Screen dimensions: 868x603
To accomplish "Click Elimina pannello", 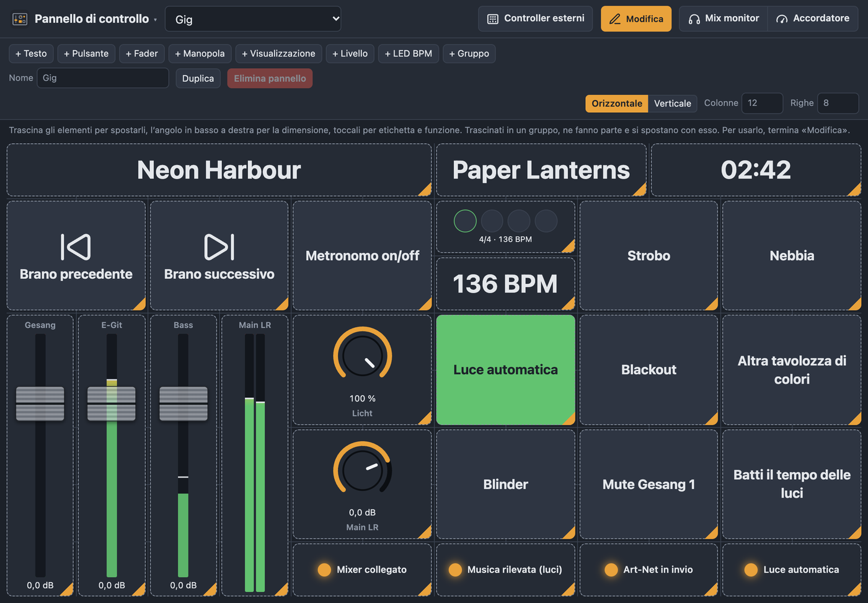I will [x=270, y=78].
